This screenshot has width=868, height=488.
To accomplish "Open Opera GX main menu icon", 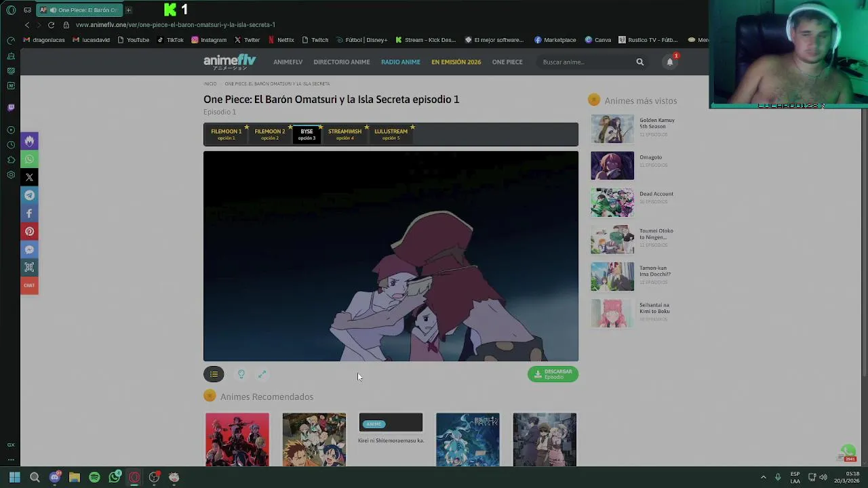I will 11,10.
